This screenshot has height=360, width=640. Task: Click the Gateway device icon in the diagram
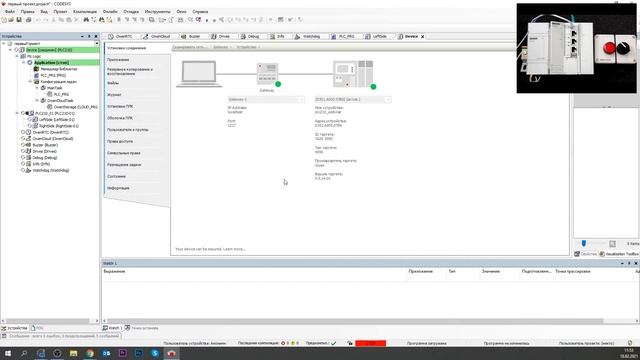click(268, 74)
